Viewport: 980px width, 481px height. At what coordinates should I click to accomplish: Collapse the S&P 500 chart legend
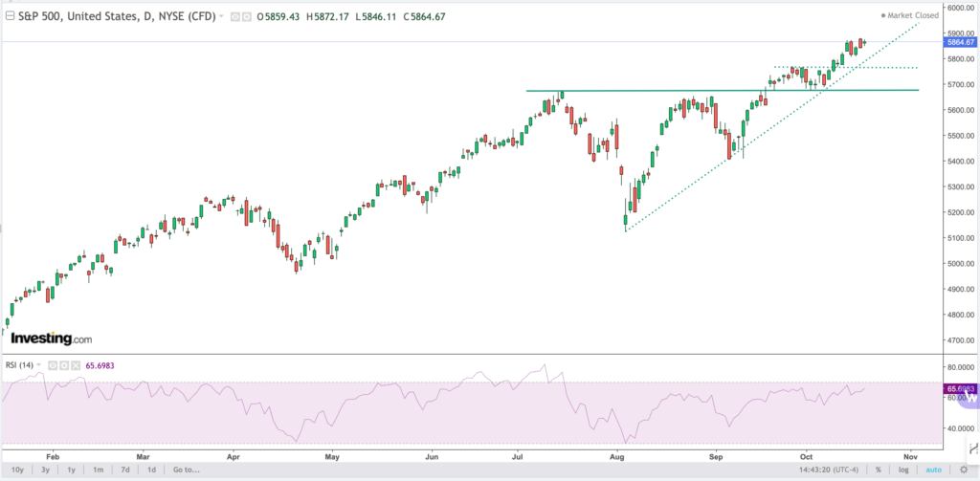point(10,16)
